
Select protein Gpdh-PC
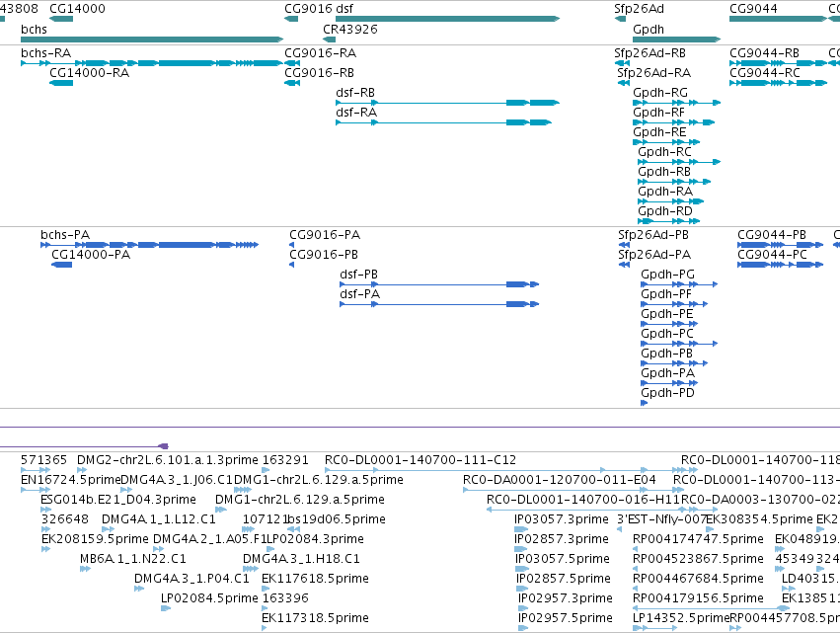tap(679, 344)
